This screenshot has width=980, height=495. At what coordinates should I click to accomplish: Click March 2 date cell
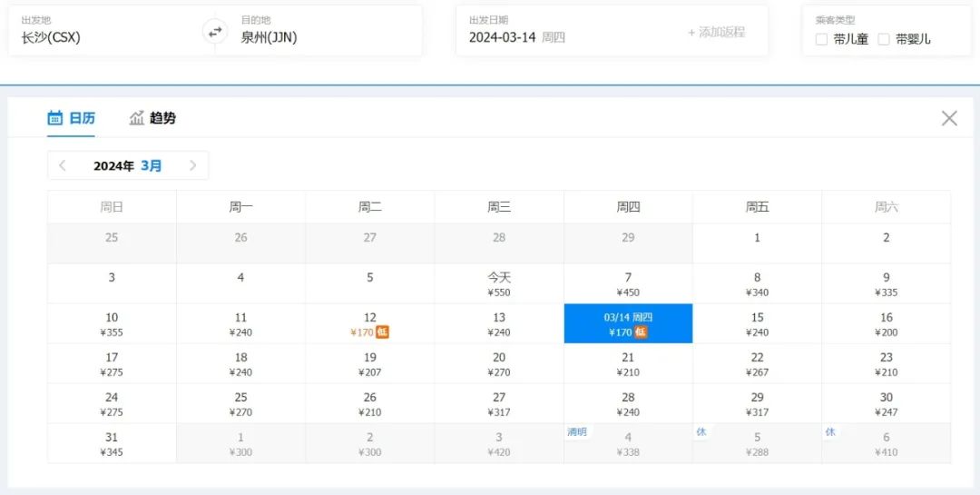click(x=887, y=243)
